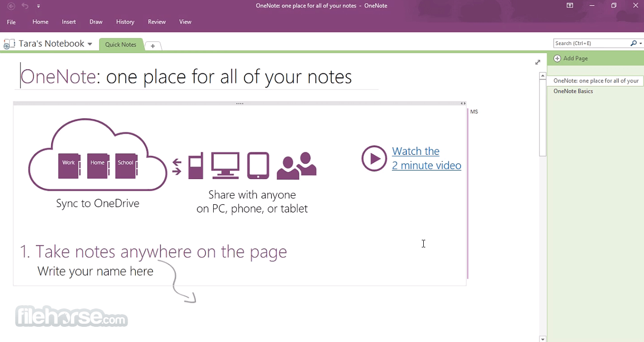This screenshot has height=342, width=644.
Task: Click the tablet device icon
Action: tap(258, 165)
